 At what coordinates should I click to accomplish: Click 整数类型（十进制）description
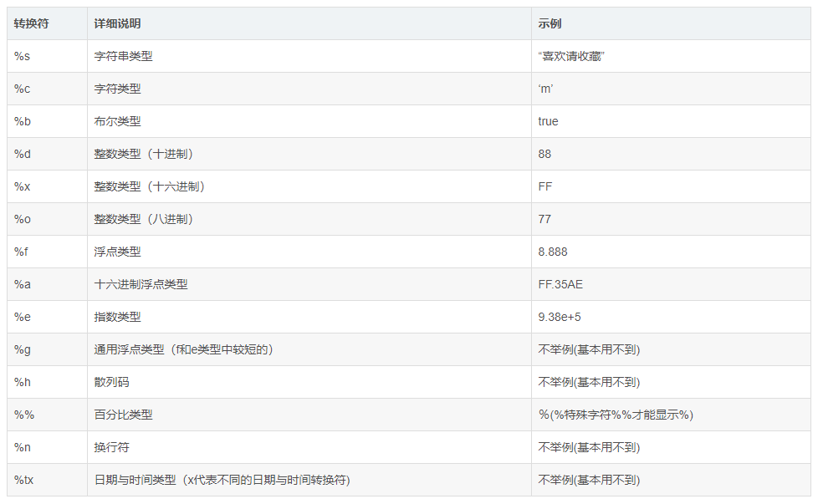pyautogui.click(x=144, y=155)
